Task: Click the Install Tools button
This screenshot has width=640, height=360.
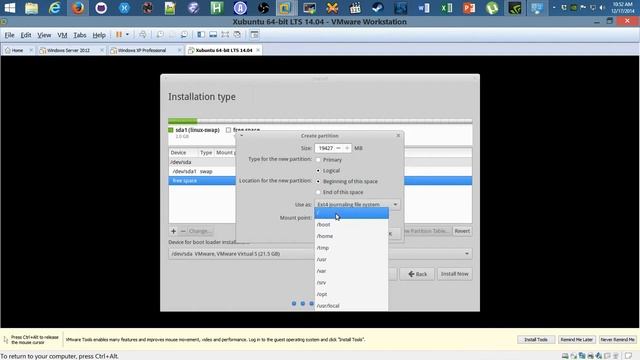Action: click(x=536, y=339)
